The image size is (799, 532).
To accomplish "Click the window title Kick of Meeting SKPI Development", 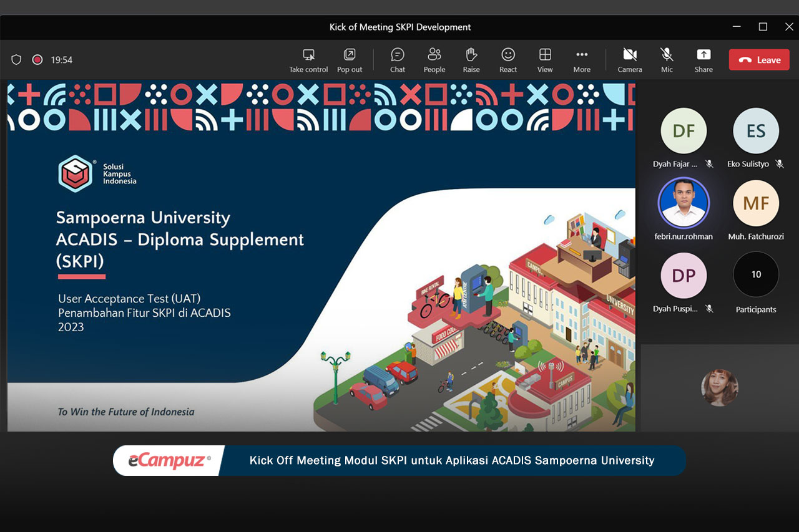I will click(x=400, y=27).
